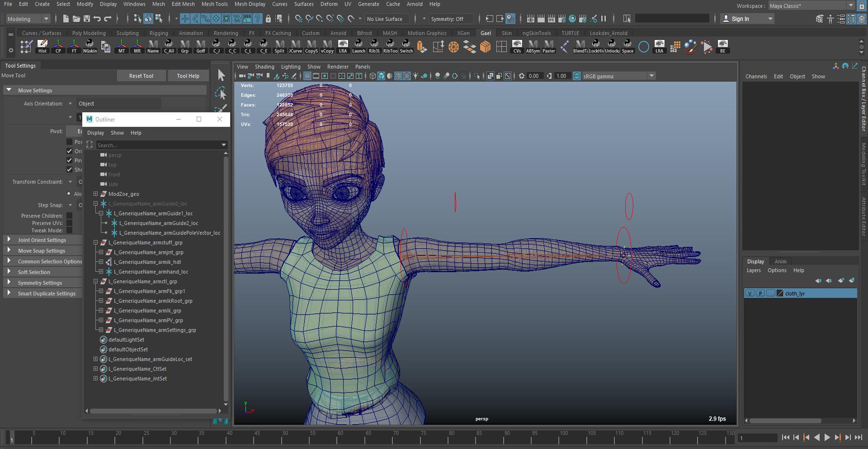Expand the ModZoe_geo node in Outliner
The height and width of the screenshot is (449, 868).
[96, 194]
